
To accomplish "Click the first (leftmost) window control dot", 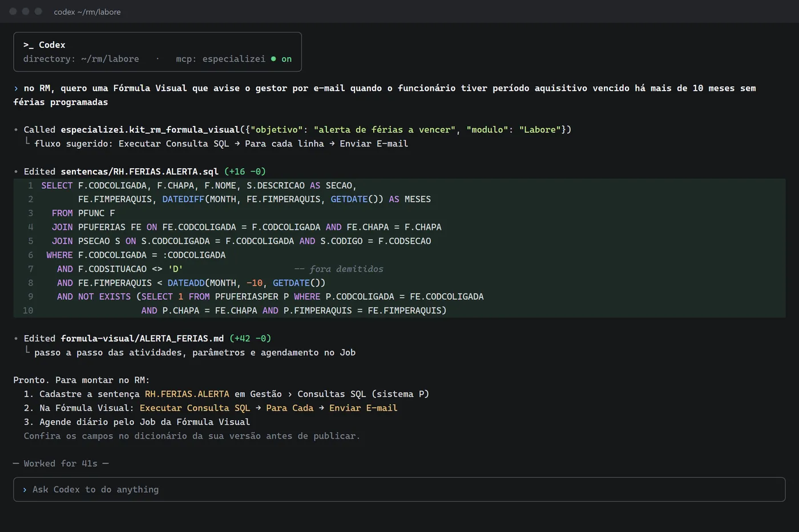I will [x=13, y=11].
